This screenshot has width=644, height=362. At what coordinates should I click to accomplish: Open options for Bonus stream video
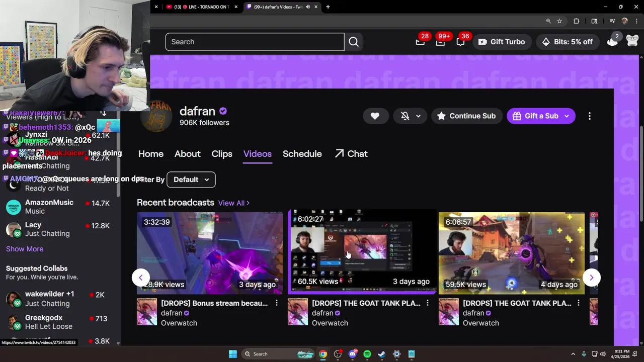[276, 303]
